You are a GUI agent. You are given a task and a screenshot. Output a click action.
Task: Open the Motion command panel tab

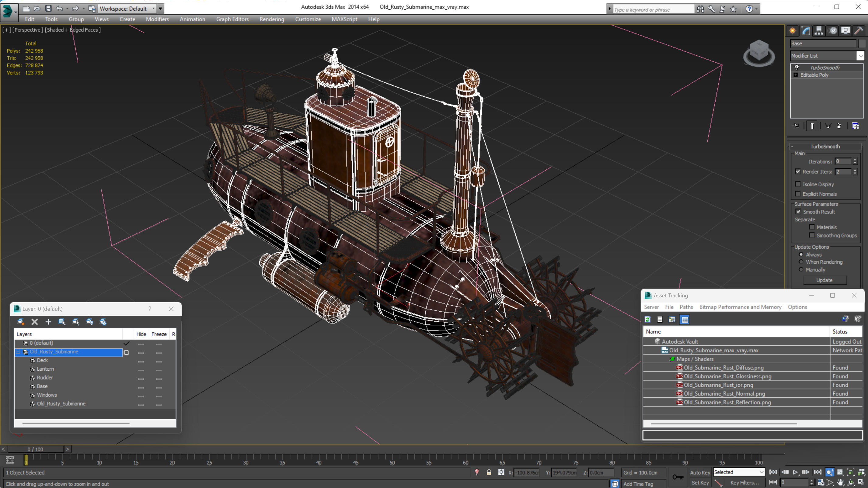832,31
